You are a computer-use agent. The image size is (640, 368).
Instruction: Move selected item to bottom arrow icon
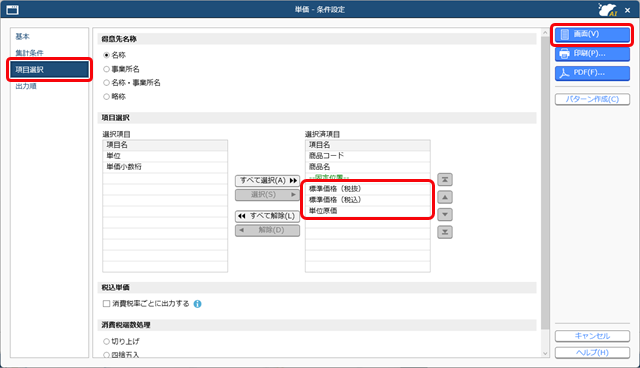445,232
